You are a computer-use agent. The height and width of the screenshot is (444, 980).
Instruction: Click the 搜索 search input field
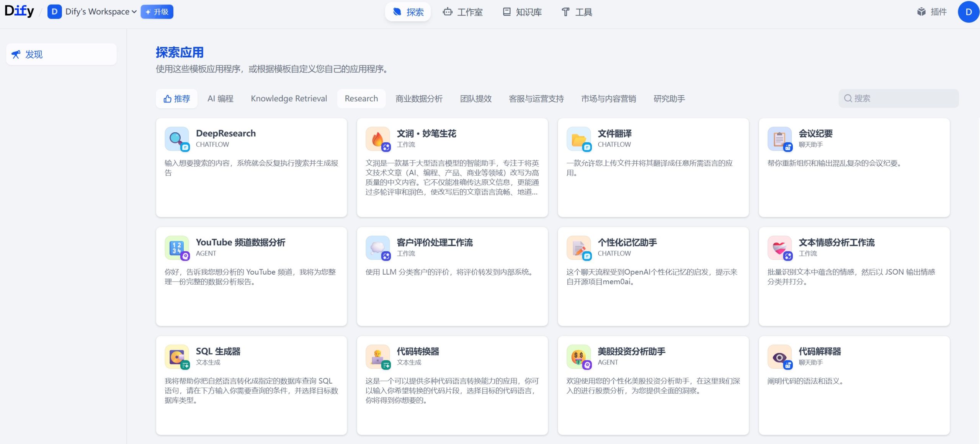point(897,98)
